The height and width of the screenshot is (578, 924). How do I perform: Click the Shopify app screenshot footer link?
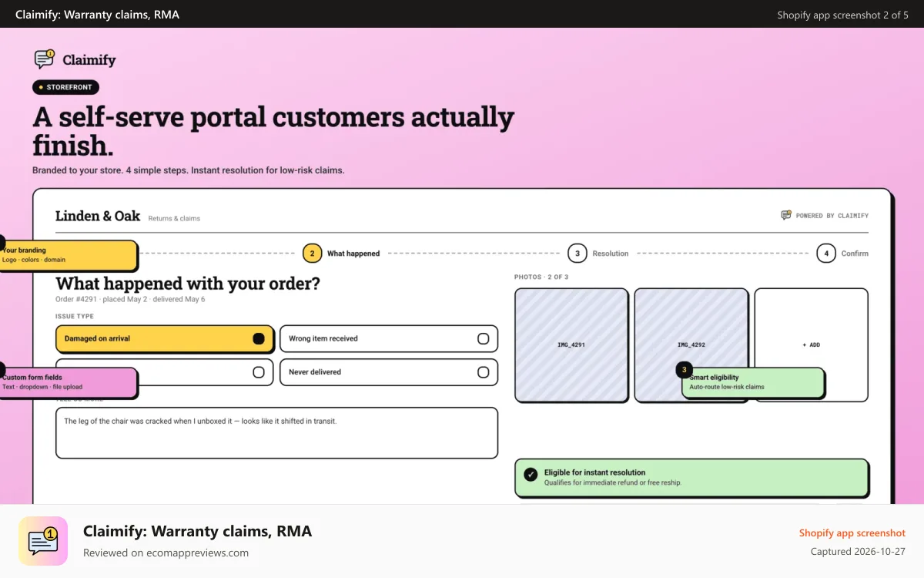point(852,533)
